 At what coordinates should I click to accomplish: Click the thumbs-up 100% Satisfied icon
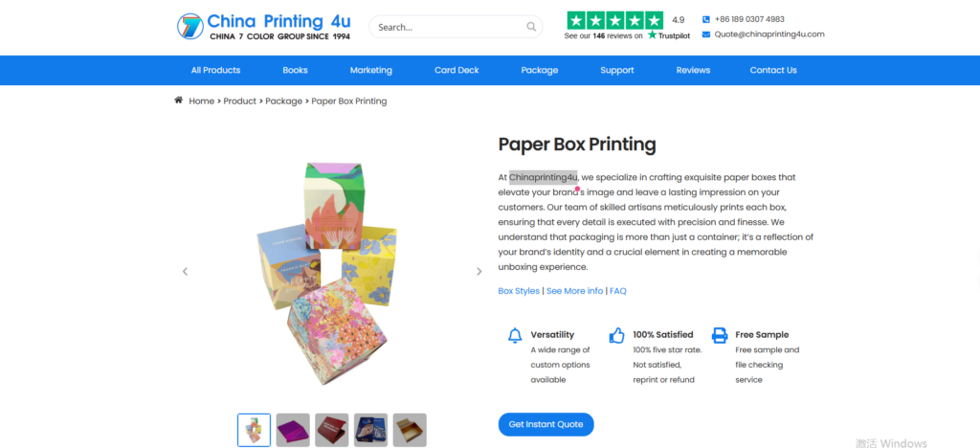[x=617, y=336]
